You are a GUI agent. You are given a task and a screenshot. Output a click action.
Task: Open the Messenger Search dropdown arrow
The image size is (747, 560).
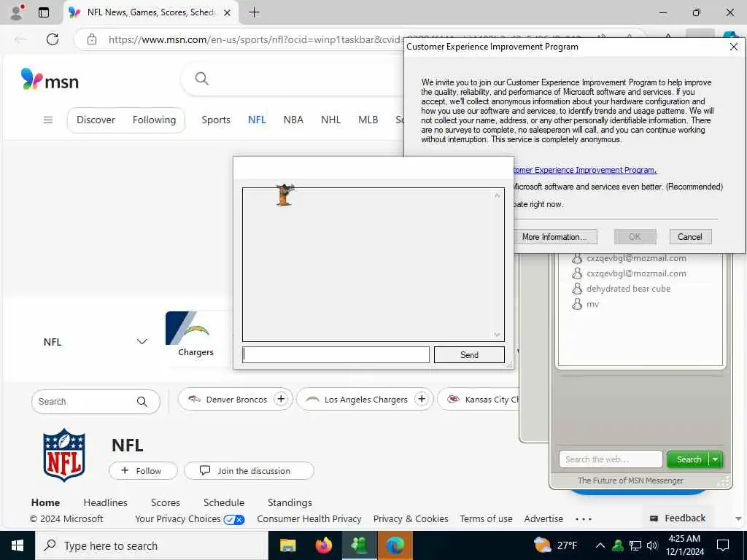pos(716,459)
